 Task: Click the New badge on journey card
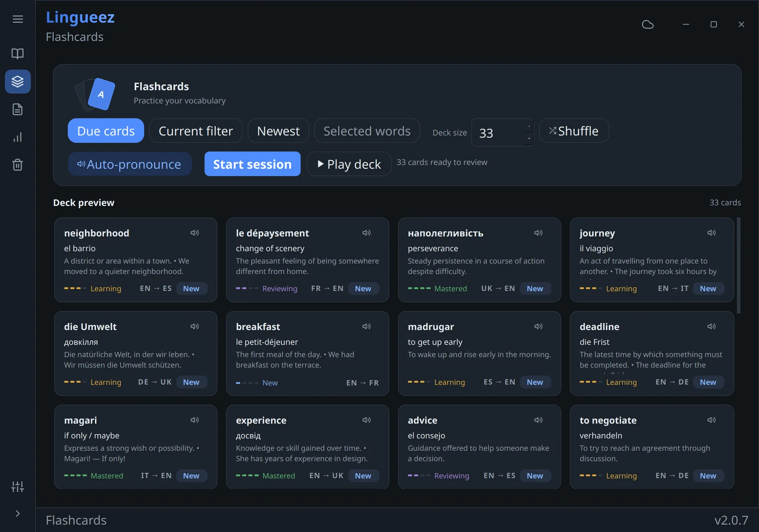[x=708, y=289]
